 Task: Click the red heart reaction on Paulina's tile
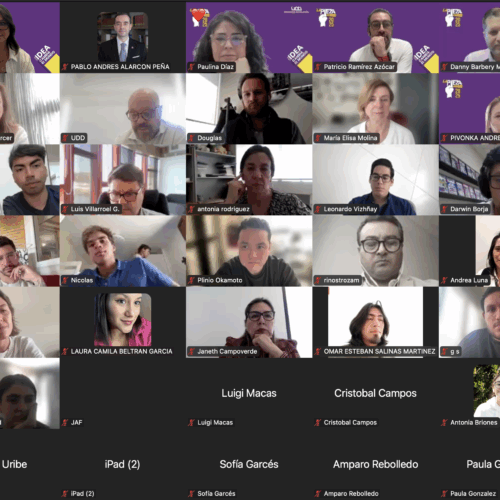pyautogui.click(x=198, y=15)
